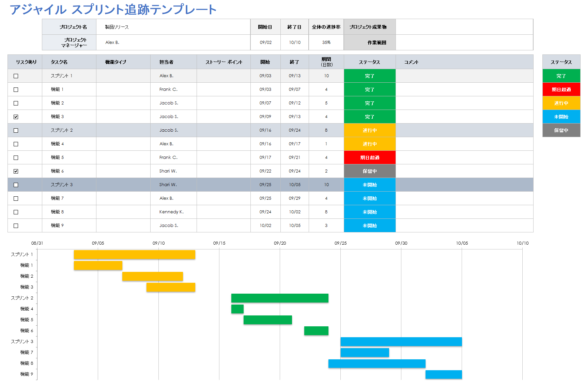Click the 未開始 status cell of スプリント 3
The image size is (585, 392).
coord(370,185)
